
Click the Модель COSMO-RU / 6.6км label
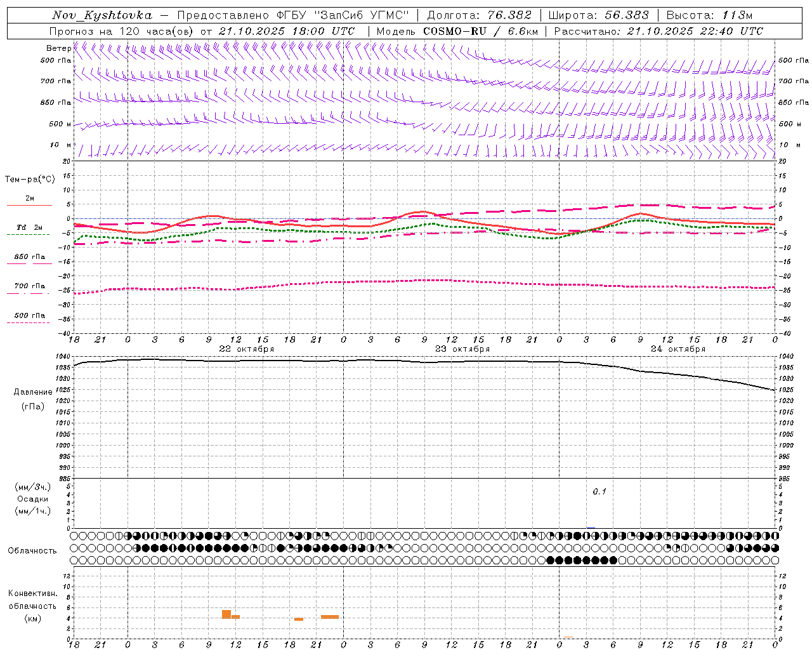tap(457, 31)
